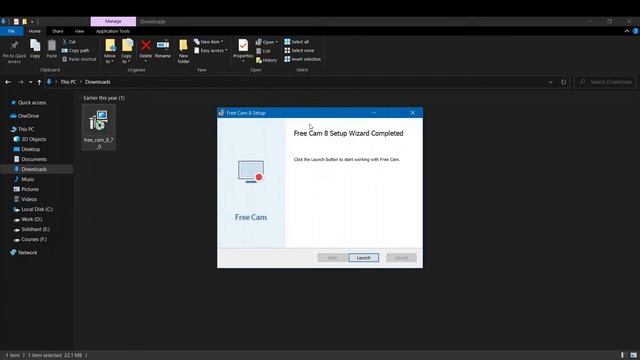
Task: Select Paste shortcut in Clipboard group
Action: [79, 59]
